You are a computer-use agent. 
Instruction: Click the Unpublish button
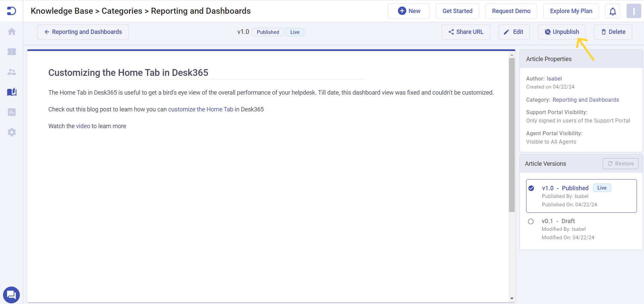pyautogui.click(x=562, y=32)
